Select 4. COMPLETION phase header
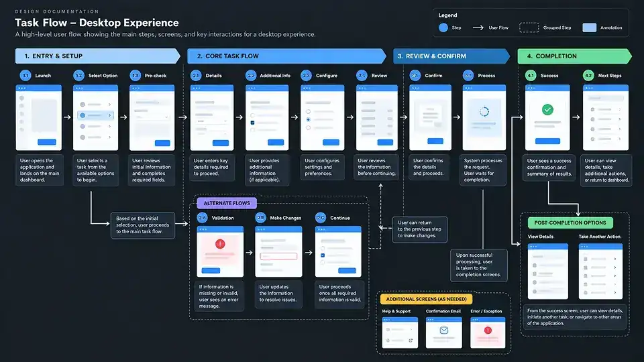Image resolution: width=644 pixels, height=362 pixels. point(575,56)
